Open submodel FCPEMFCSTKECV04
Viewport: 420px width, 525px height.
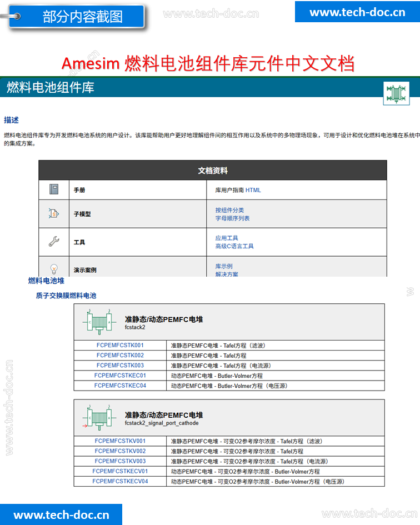pos(120,481)
